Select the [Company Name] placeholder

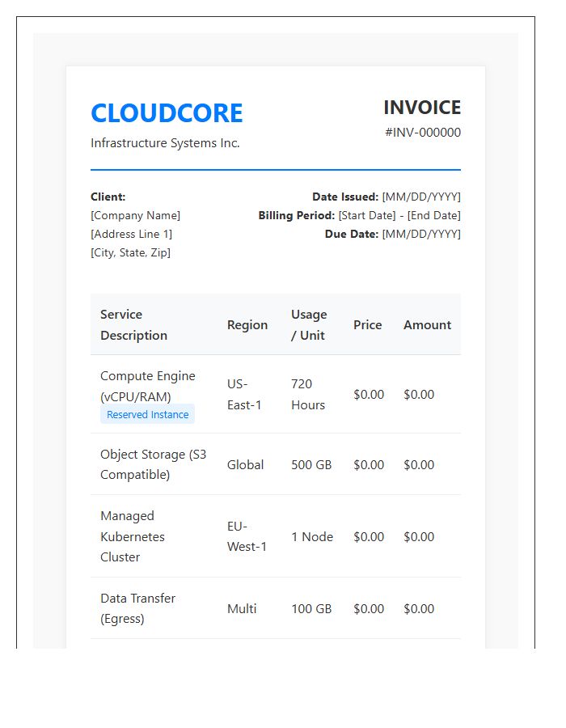click(x=136, y=215)
